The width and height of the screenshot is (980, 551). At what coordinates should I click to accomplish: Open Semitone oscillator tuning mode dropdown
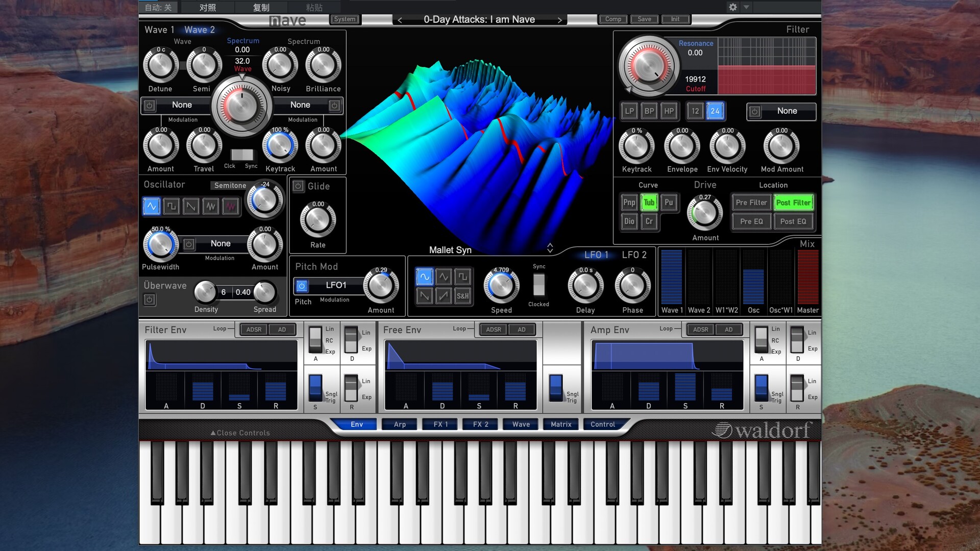tap(230, 185)
